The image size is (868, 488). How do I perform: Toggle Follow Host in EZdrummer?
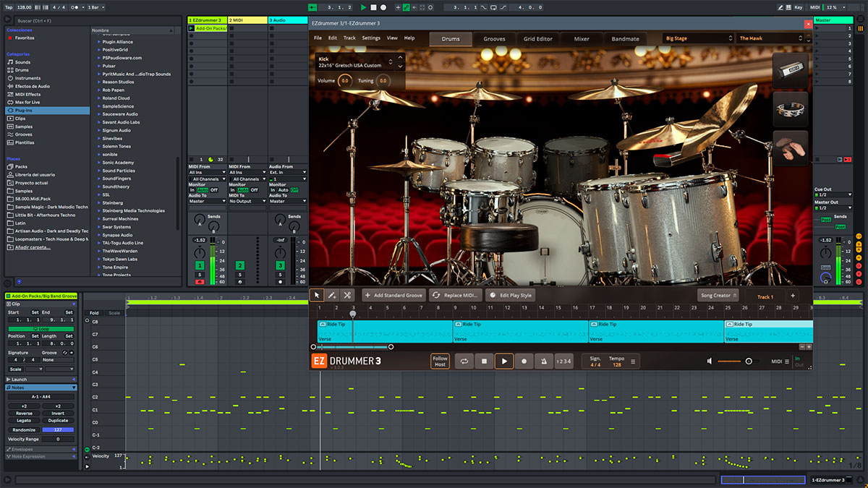click(x=440, y=361)
